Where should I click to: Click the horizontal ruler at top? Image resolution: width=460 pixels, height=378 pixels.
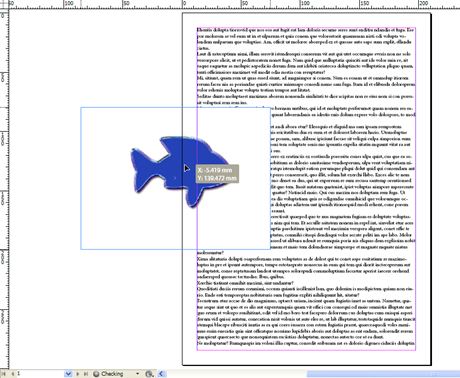click(x=233, y=4)
